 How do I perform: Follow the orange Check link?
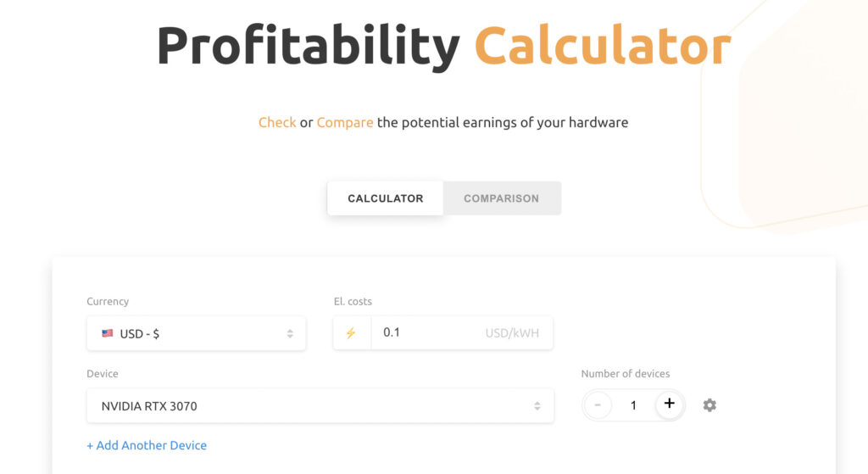point(277,122)
